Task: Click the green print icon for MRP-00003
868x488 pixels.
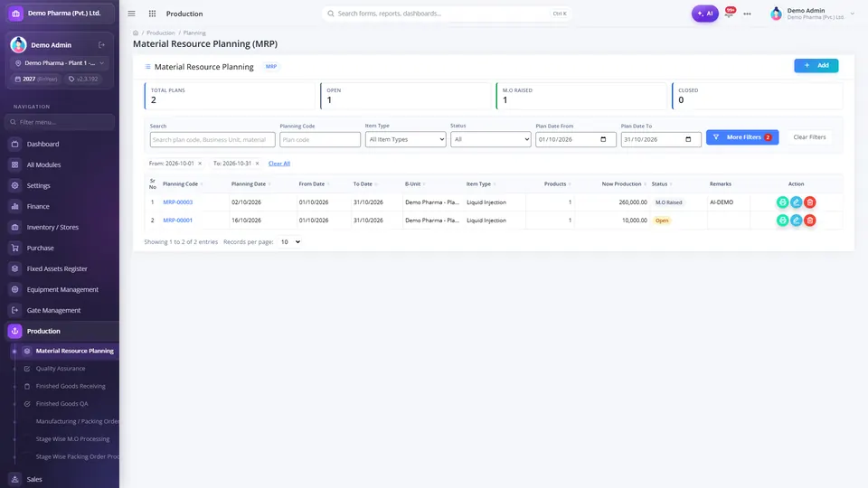Action: [782, 202]
